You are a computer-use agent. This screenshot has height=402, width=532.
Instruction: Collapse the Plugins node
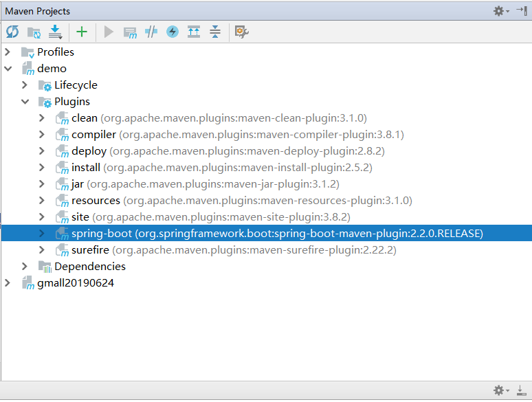(25, 102)
